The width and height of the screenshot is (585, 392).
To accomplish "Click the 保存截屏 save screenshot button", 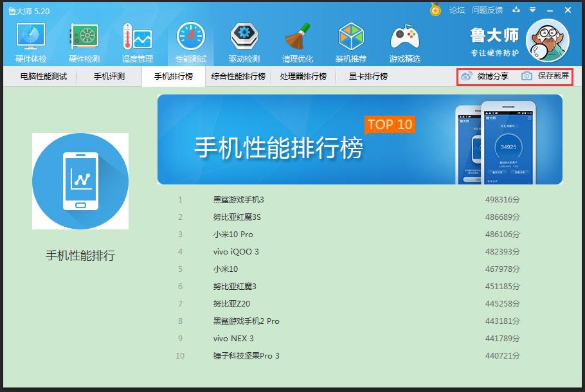I will click(x=546, y=76).
